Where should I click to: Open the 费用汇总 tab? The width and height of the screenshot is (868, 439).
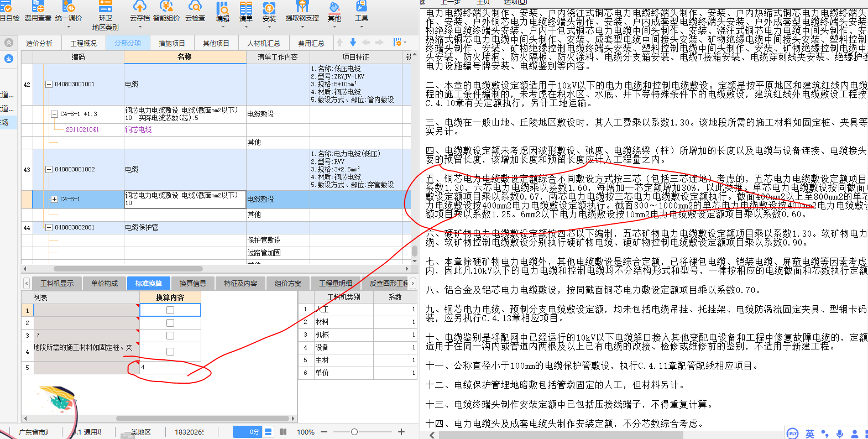pos(311,43)
